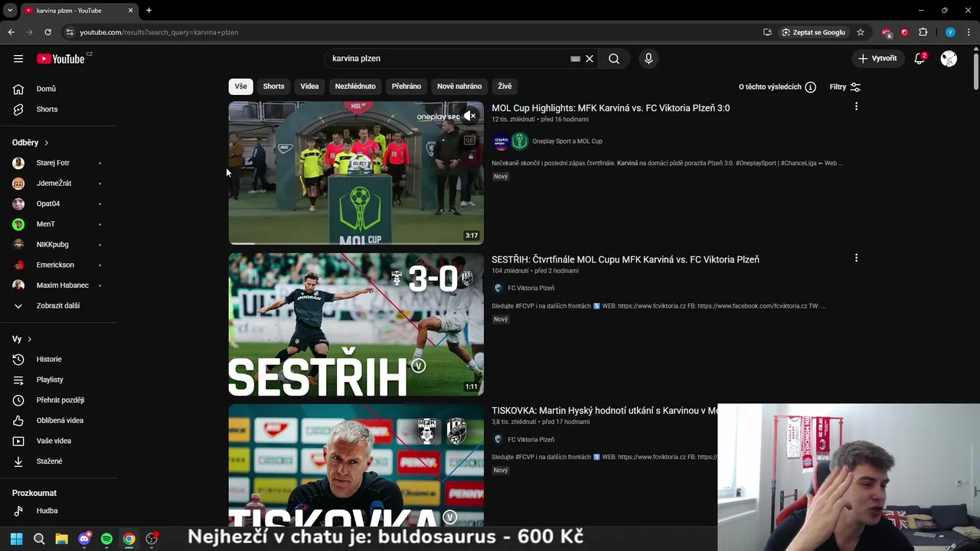980x551 pixels.
Task: Open Oneplay Sport a MOL Cup channel
Action: [567, 141]
